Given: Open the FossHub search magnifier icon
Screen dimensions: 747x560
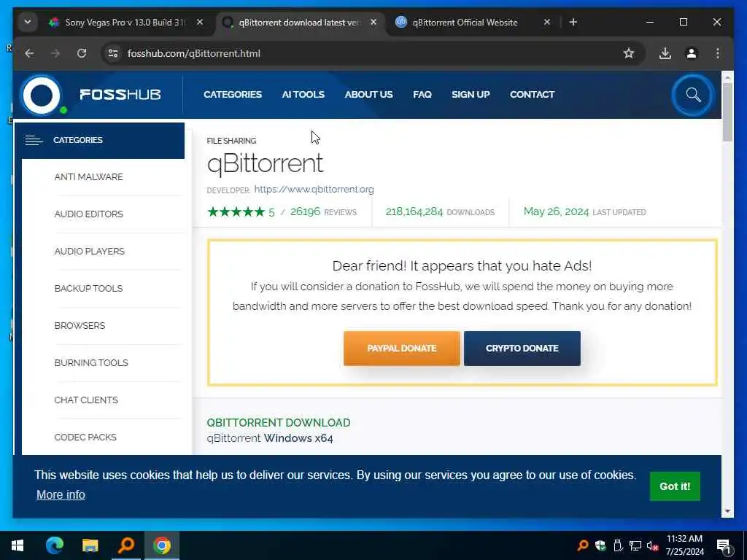Looking at the screenshot, I should [x=693, y=95].
